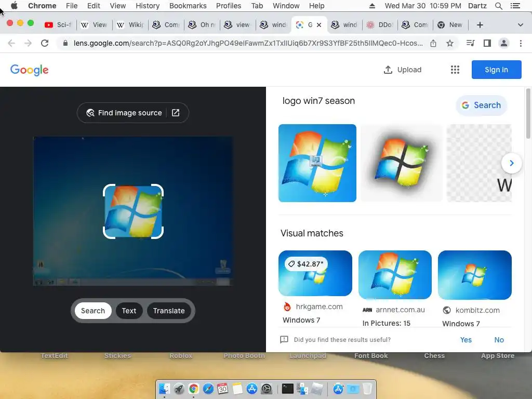Open Spotlight search in menu bar
Image resolution: width=532 pixels, height=399 pixels.
click(x=499, y=6)
